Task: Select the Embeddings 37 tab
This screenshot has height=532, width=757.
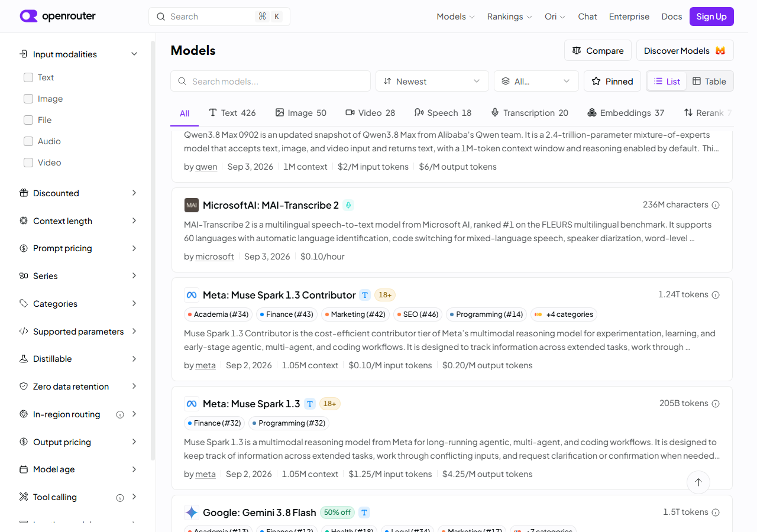Action: click(x=626, y=113)
